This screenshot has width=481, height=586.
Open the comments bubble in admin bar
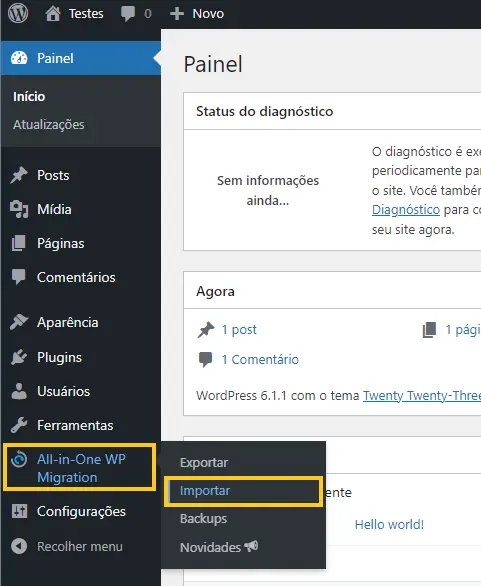pyautogui.click(x=127, y=14)
